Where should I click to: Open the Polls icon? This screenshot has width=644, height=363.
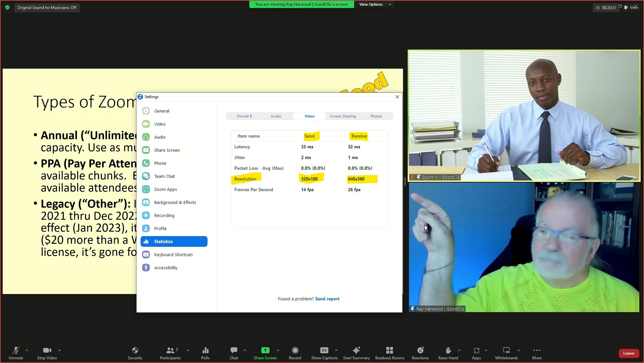[x=205, y=350]
